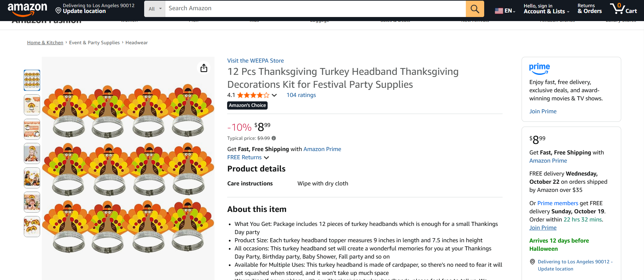Image resolution: width=644 pixels, height=280 pixels.
Task: Open the Account & Lists menu
Action: click(x=546, y=9)
